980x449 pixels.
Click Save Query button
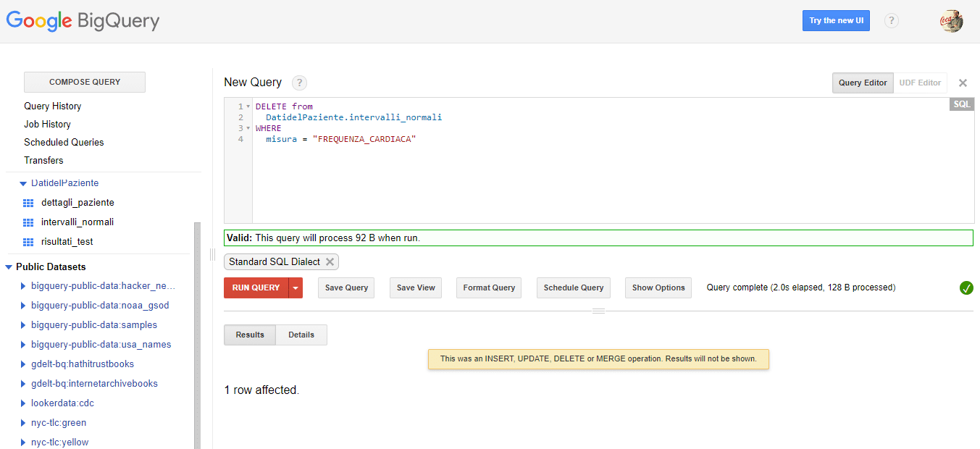[x=346, y=288]
